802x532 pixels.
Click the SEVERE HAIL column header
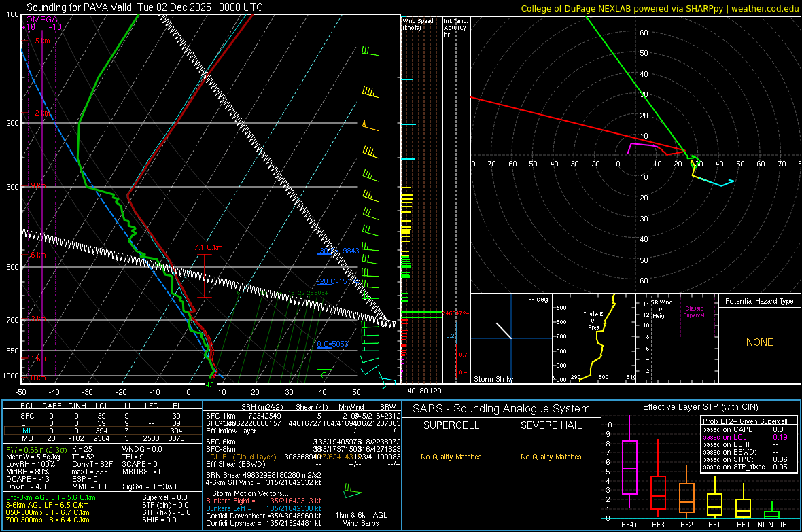551,425
